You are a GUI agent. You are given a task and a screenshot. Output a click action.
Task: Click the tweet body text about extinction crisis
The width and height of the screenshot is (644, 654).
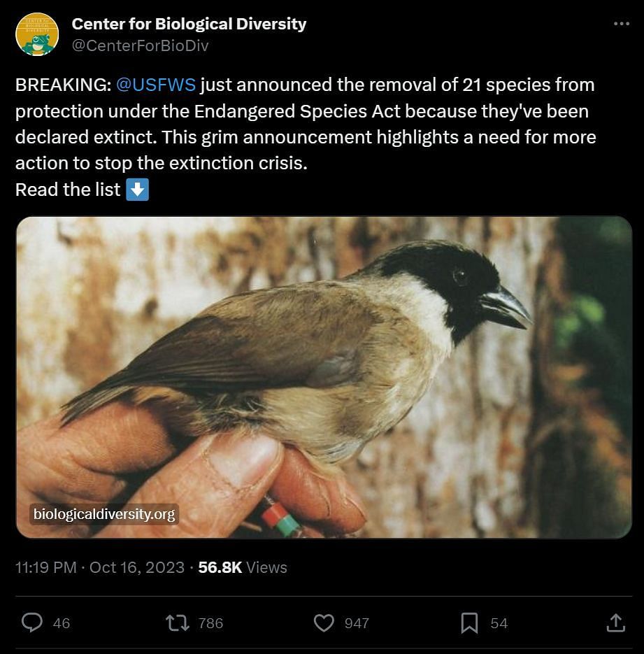306,124
